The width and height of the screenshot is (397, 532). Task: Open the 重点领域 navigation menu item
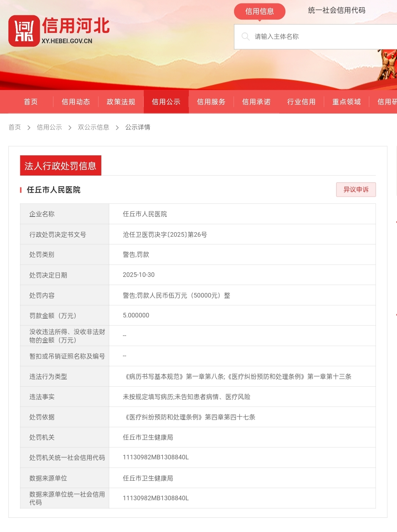(x=346, y=102)
